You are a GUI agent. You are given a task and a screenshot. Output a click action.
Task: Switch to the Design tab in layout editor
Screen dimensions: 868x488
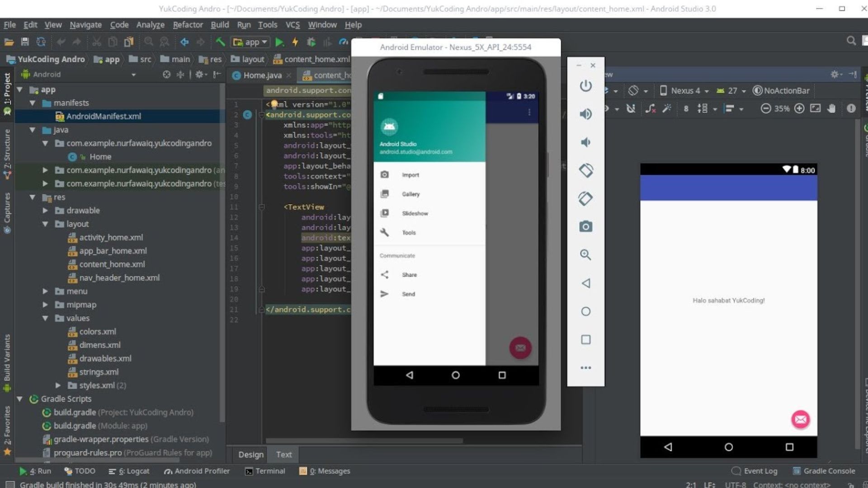pos(250,454)
